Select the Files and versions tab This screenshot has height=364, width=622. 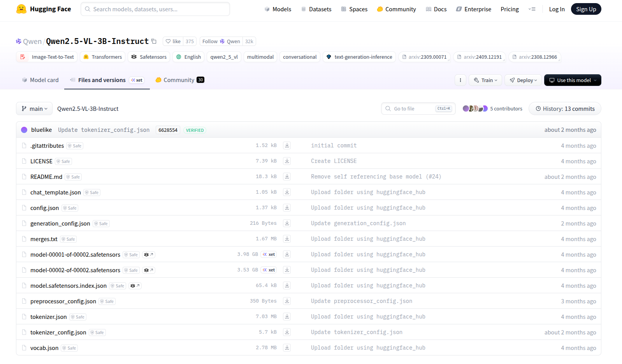tap(107, 80)
